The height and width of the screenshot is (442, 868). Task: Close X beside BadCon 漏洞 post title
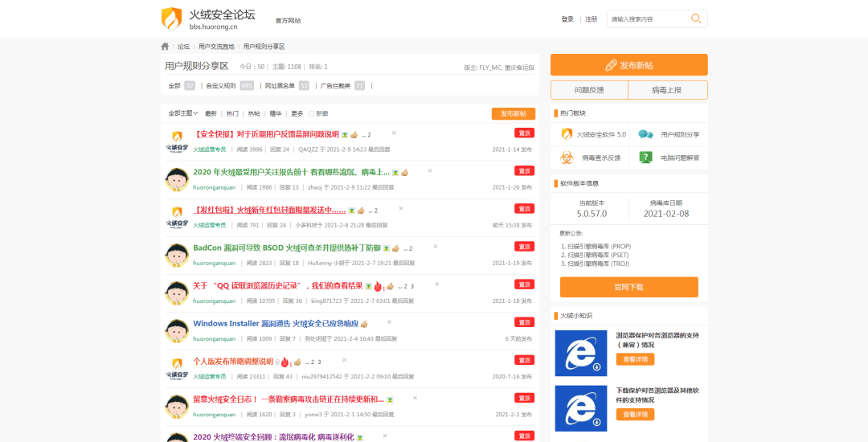(x=436, y=246)
